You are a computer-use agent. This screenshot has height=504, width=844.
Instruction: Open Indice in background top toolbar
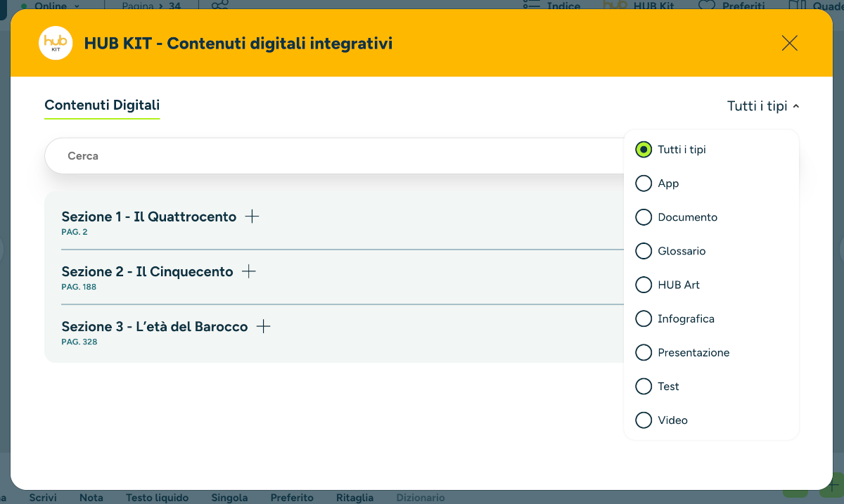pyautogui.click(x=553, y=6)
